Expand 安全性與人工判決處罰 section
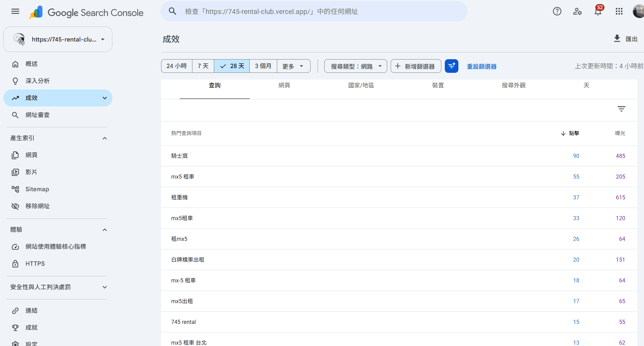Screen dimensions: 644x346 [x=105, y=287]
